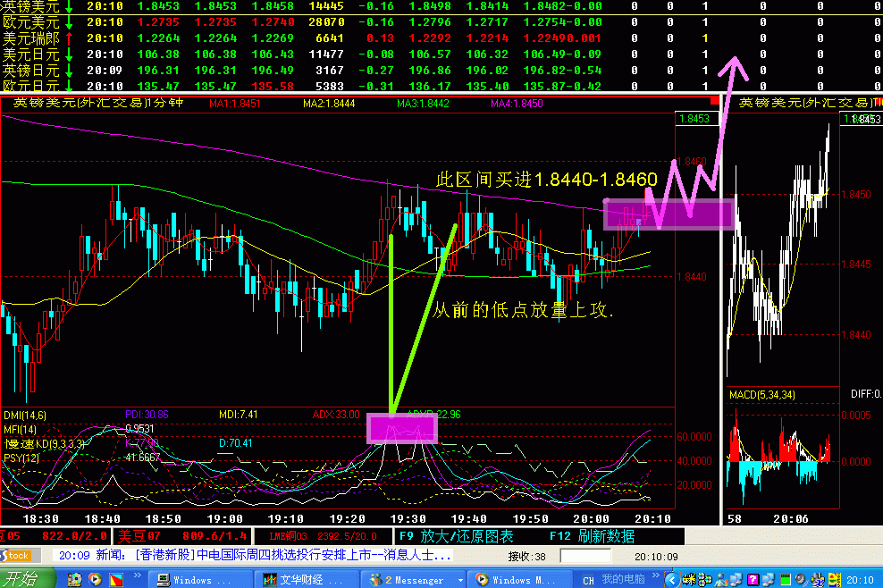Expand the 我的电脑 toolbar chevron
Viewport: 883px width, 588px height.
(x=655, y=575)
